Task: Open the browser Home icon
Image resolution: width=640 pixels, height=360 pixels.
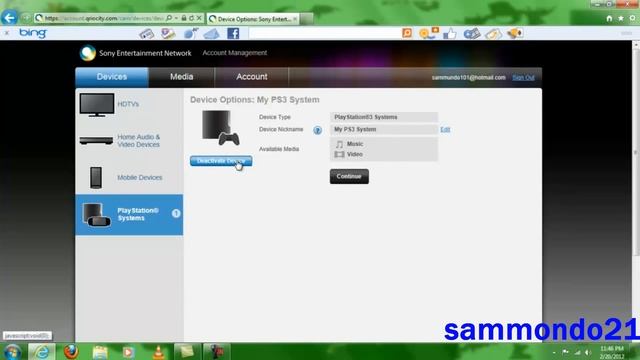Action: [x=609, y=18]
